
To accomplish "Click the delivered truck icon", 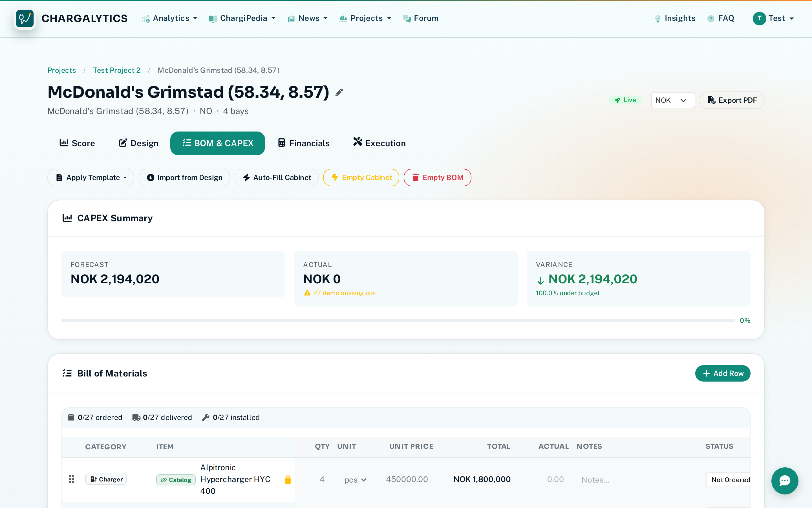I will point(136,417).
